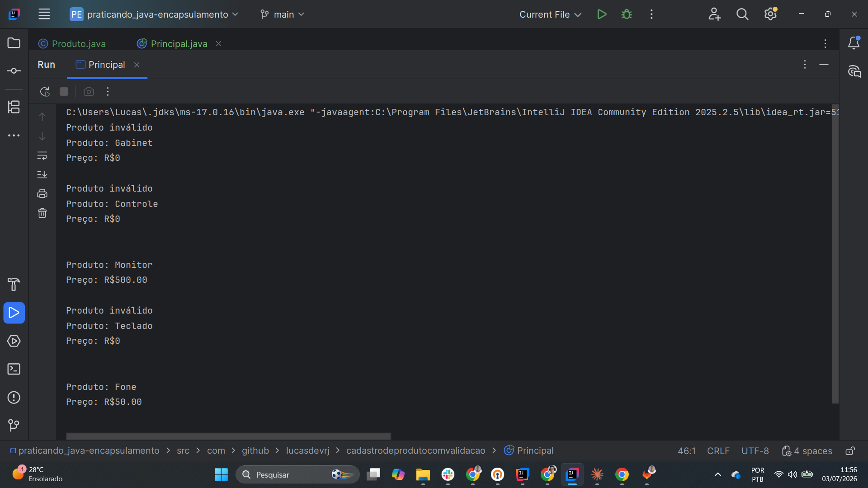Expand the Current File run configuration
The height and width of the screenshot is (488, 868).
(x=550, y=14)
